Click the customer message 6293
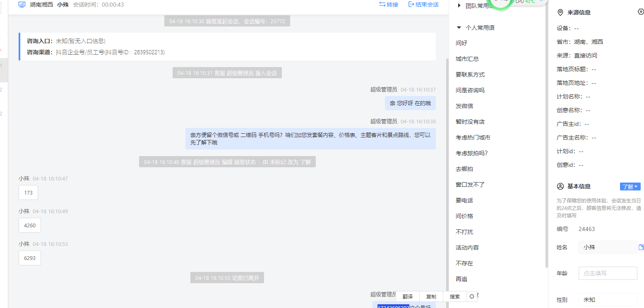The height and width of the screenshot is (308, 644). click(30, 258)
